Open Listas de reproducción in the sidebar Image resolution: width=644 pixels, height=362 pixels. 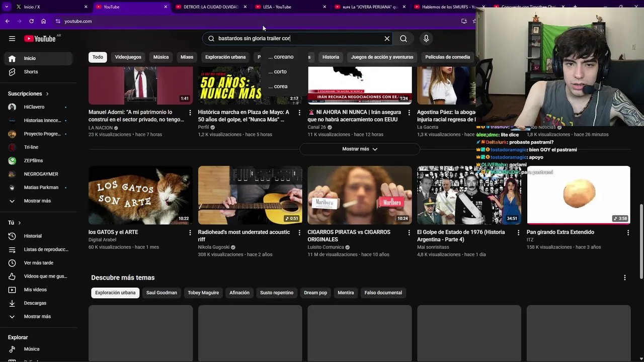(x=39, y=249)
